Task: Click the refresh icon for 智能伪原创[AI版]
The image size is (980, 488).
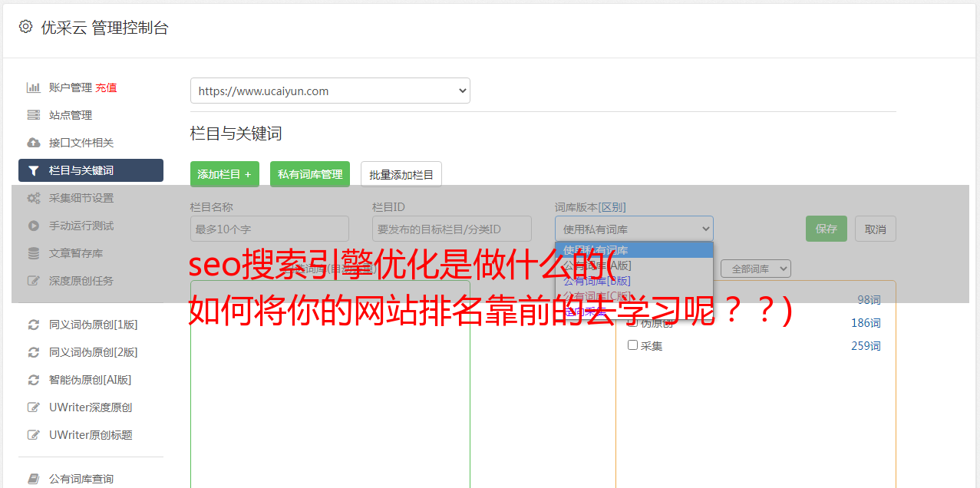Action: click(34, 380)
